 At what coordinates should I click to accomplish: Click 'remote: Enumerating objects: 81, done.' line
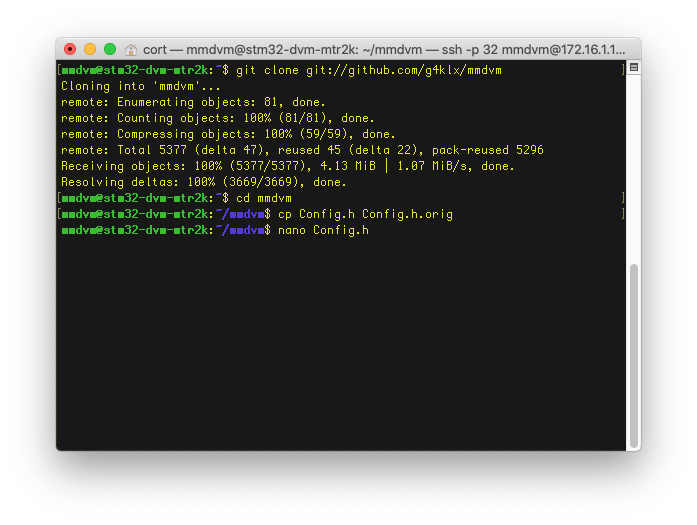click(193, 102)
